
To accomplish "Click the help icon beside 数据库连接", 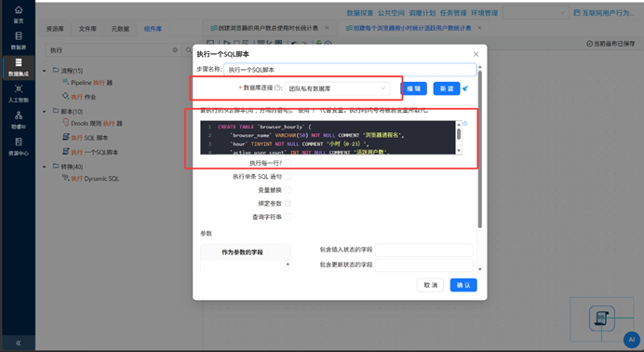I will point(277,88).
